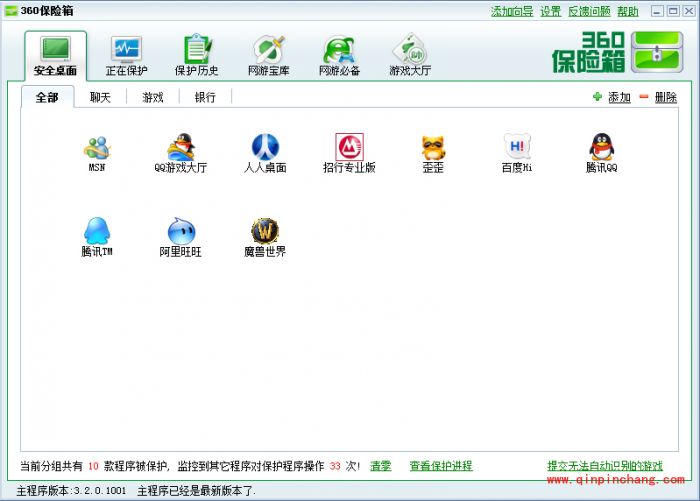Maximize the 360保险箱 window
Screen dimensions: 700x501
[673, 11]
